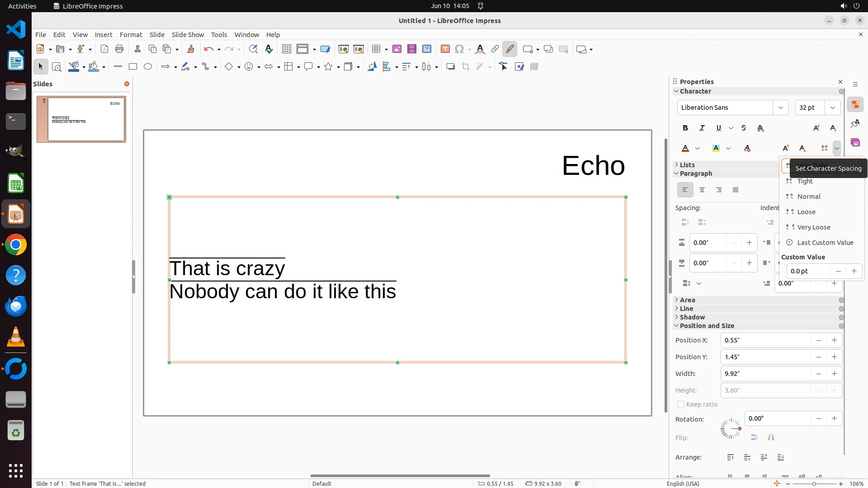Select Last Custom Value spacing option

click(825, 243)
